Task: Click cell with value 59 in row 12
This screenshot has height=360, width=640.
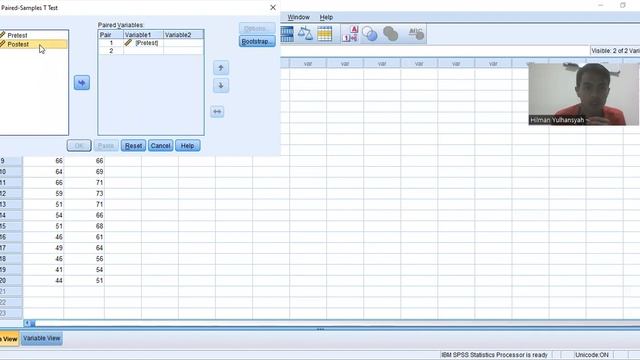Action: 43,193
